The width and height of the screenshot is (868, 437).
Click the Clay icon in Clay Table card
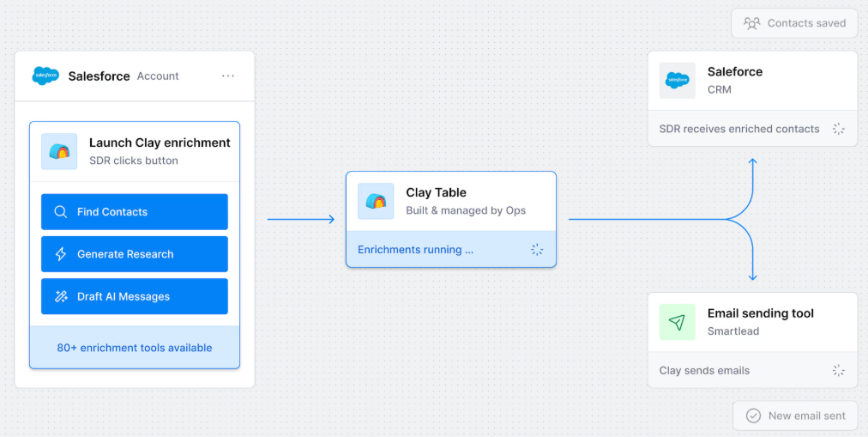point(376,201)
